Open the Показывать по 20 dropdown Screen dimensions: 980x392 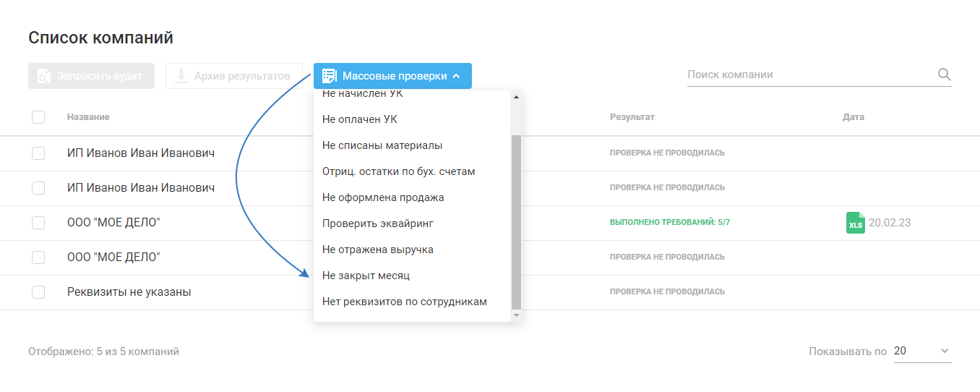tap(922, 351)
